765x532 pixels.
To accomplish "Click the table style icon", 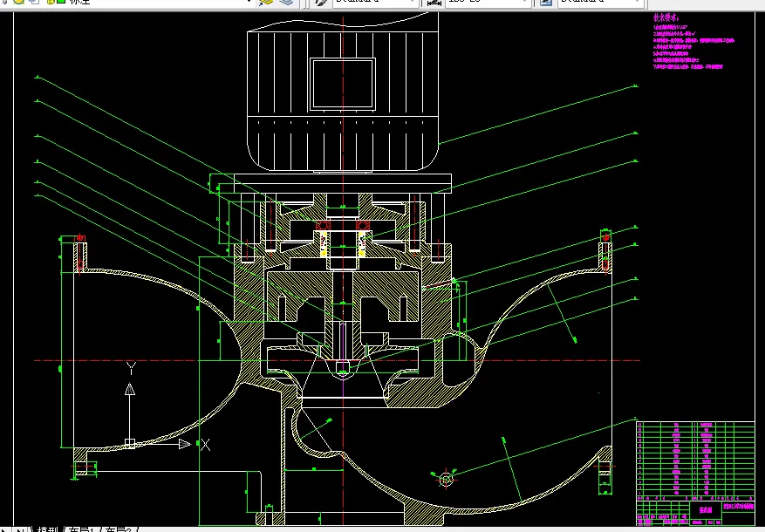I will pos(545,2).
